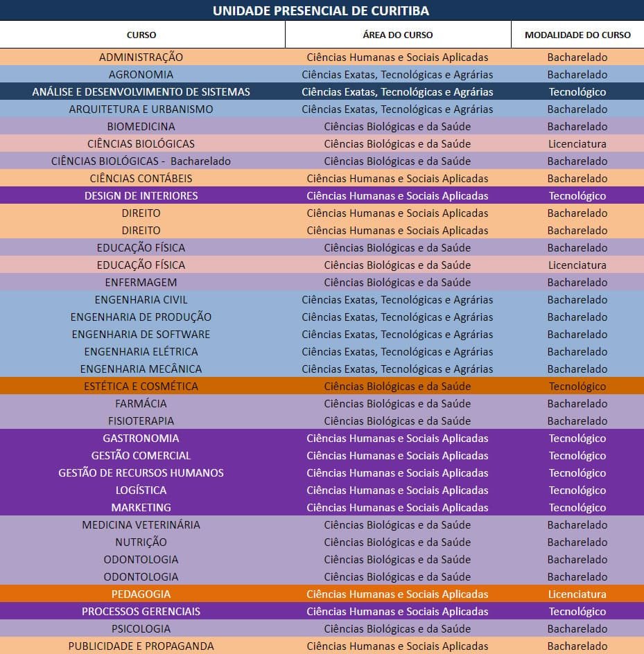Select the title UNIDADE PRESENCIAL DE CURITIBA
Viewport: 644px width, 654px height.
click(x=321, y=10)
